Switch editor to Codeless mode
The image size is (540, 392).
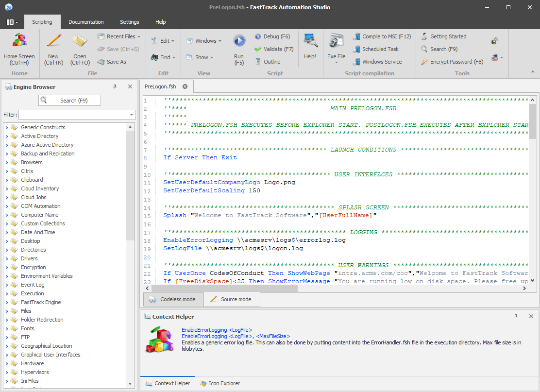173,299
